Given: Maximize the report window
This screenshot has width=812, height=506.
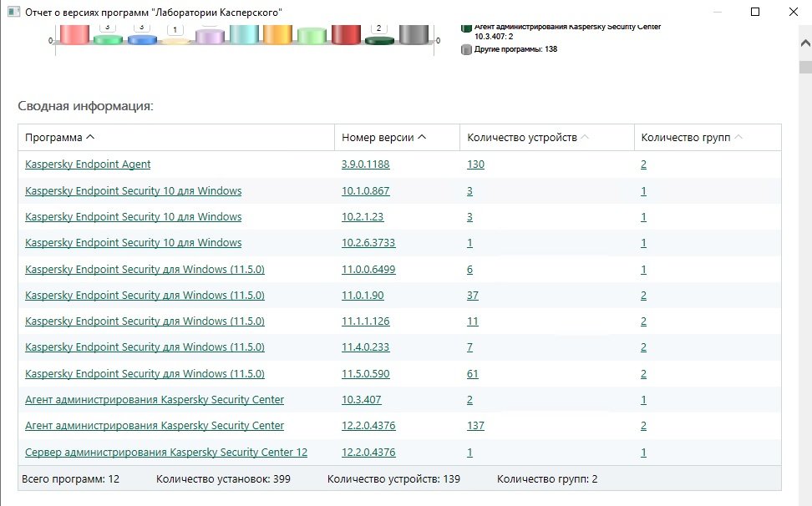Looking at the screenshot, I should (x=755, y=12).
